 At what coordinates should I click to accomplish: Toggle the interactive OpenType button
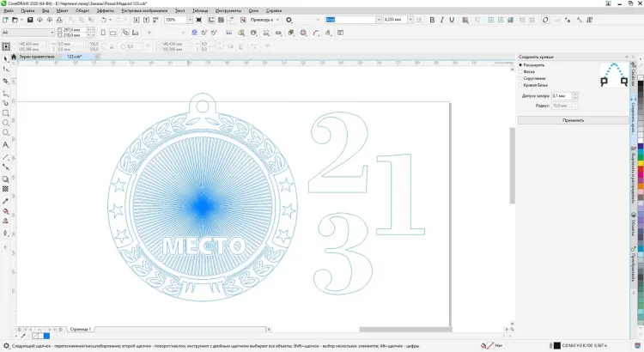click(x=545, y=20)
